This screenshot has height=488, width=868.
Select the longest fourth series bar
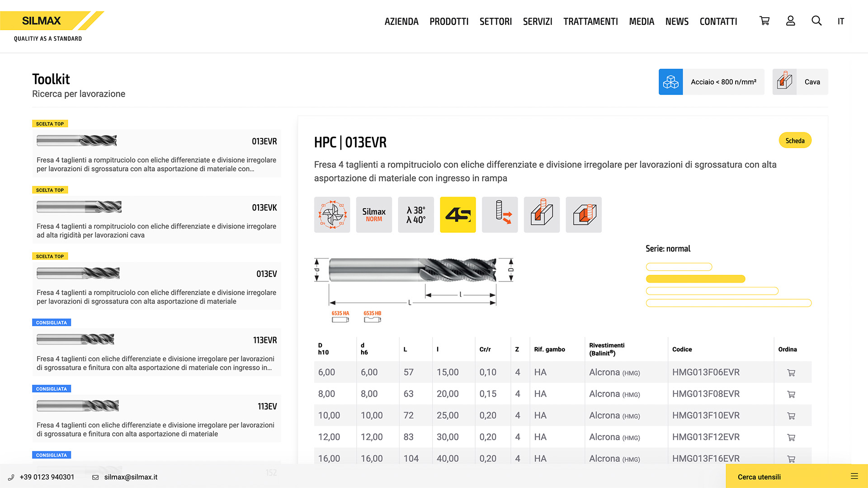click(x=729, y=303)
